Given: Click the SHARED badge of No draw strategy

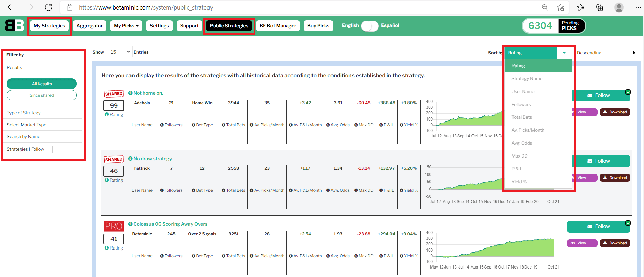Looking at the screenshot, I should coord(114,159).
